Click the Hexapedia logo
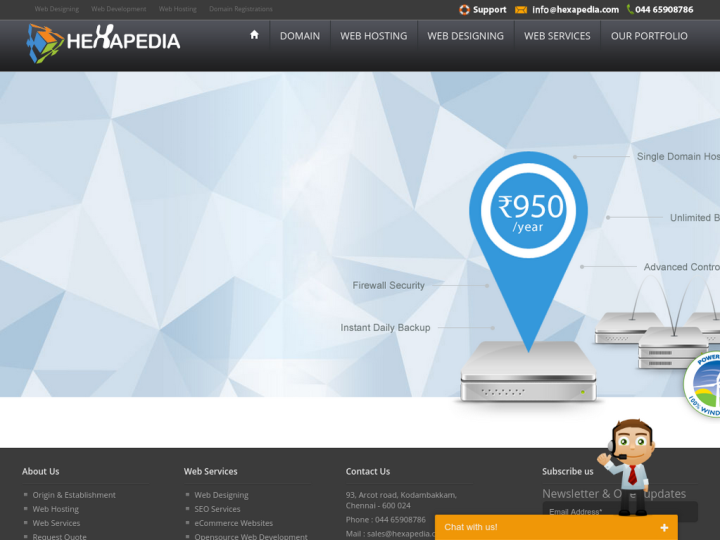720x540 pixels. (104, 41)
